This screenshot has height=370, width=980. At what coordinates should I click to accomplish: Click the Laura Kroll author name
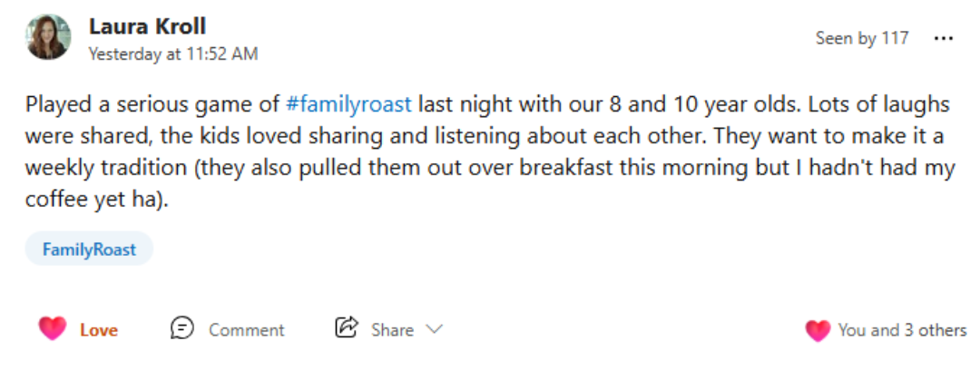pos(148,26)
